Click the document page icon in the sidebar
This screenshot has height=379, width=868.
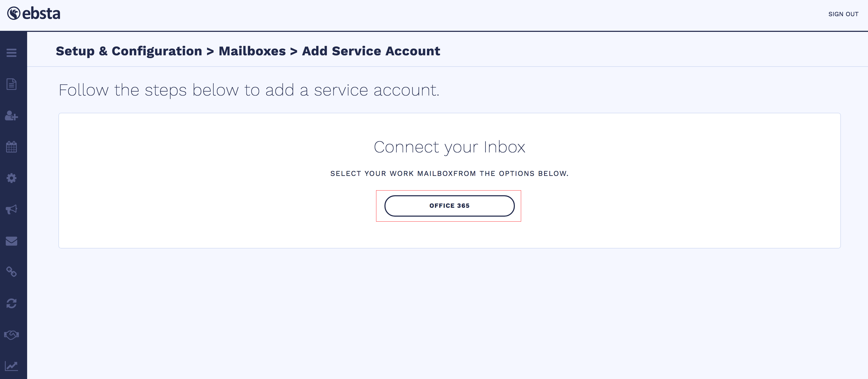pos(11,84)
